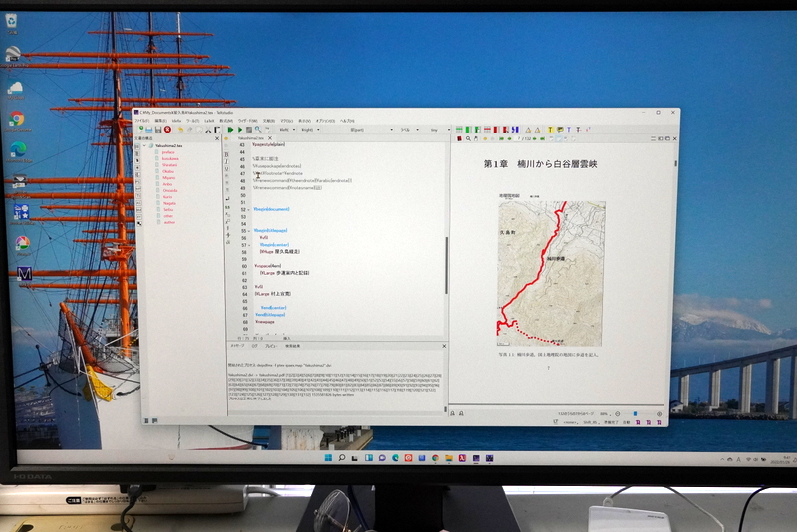The image size is (797, 532).
Task: Open Recycle Bin on desktop
Action: 11,23
